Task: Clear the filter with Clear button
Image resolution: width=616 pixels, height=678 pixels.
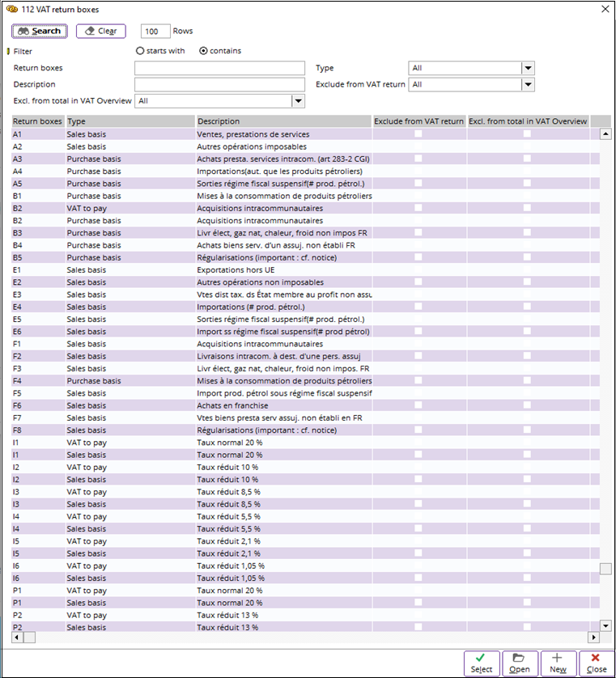Action: pos(101,31)
